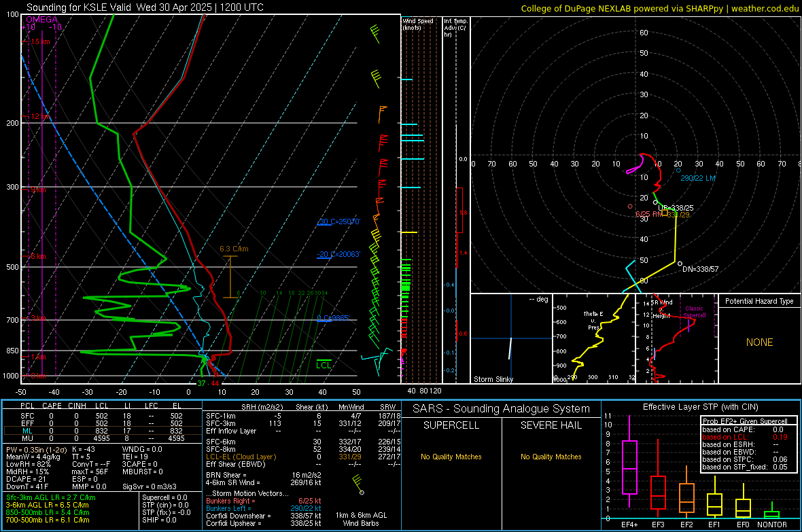Click the OMEGA label on the Skew-T

(42, 20)
